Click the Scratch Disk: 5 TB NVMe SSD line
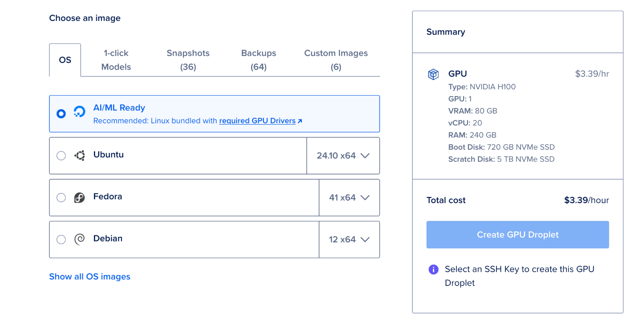Viewport: 644px width, 320px height. pyautogui.click(x=502, y=159)
